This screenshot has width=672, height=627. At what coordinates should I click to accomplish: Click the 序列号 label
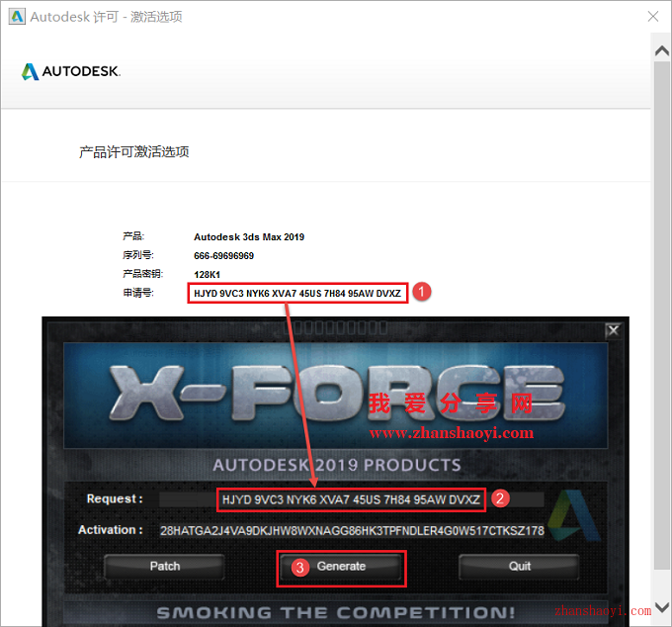pyautogui.click(x=138, y=255)
